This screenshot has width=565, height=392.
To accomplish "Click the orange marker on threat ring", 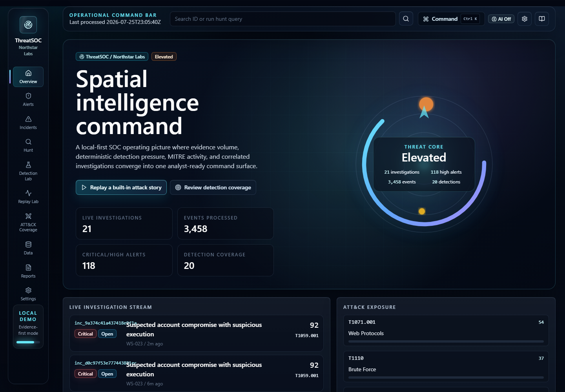I will click(x=426, y=104).
